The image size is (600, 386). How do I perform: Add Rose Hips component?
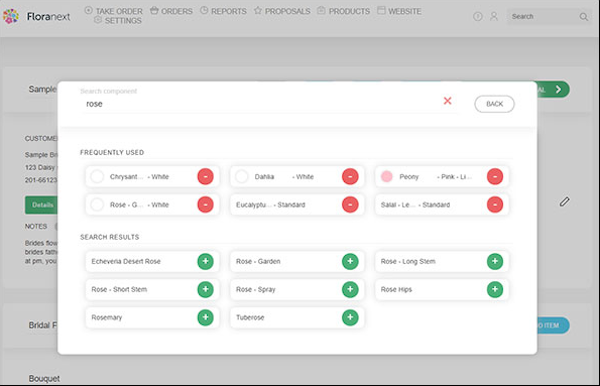point(495,289)
